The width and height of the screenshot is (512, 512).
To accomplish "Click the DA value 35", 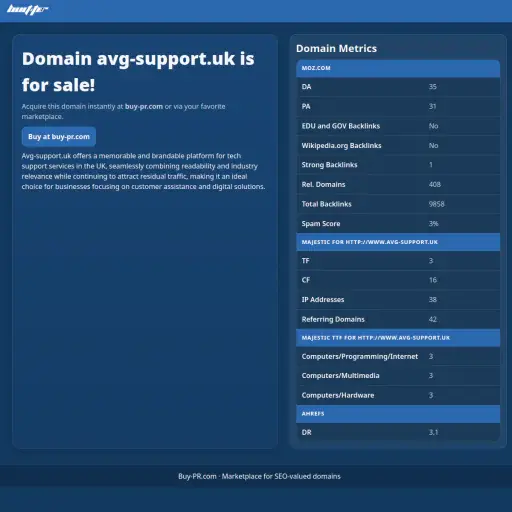I will click(x=433, y=87).
